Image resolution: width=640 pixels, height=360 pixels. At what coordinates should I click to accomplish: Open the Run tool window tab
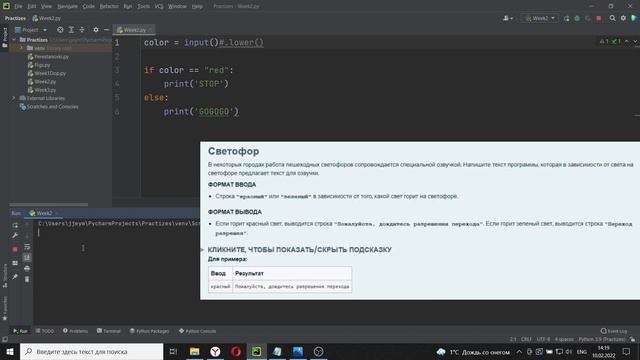point(20,331)
